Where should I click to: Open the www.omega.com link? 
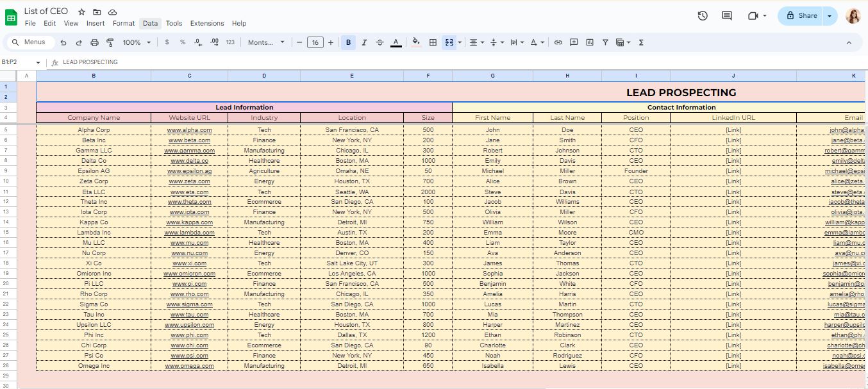[x=189, y=366]
